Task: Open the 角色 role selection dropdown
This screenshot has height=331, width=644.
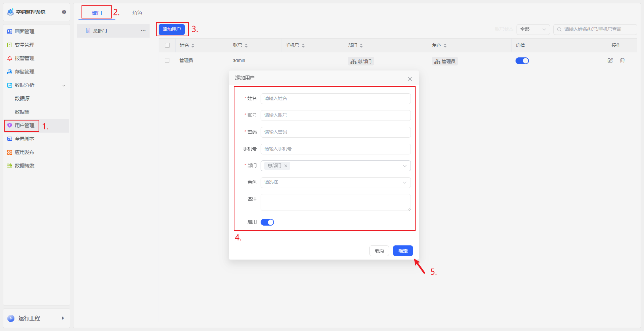Action: (x=335, y=182)
